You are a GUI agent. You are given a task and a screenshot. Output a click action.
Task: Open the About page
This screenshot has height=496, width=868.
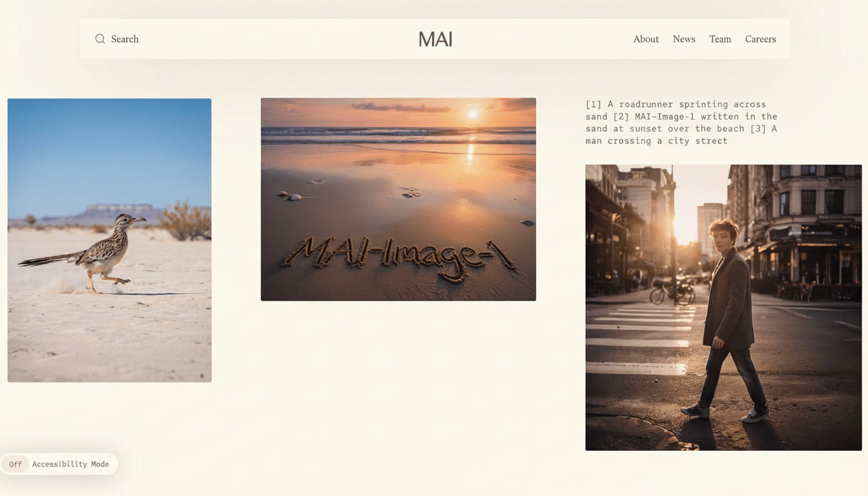pos(645,39)
